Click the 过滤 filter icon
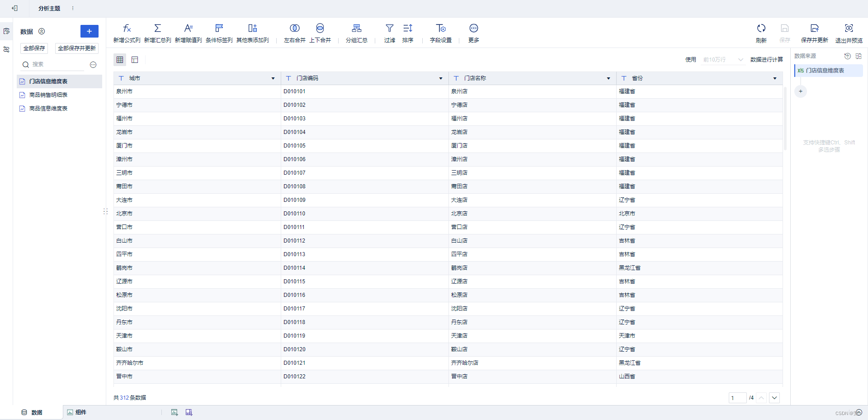The image size is (868, 420). coord(390,28)
